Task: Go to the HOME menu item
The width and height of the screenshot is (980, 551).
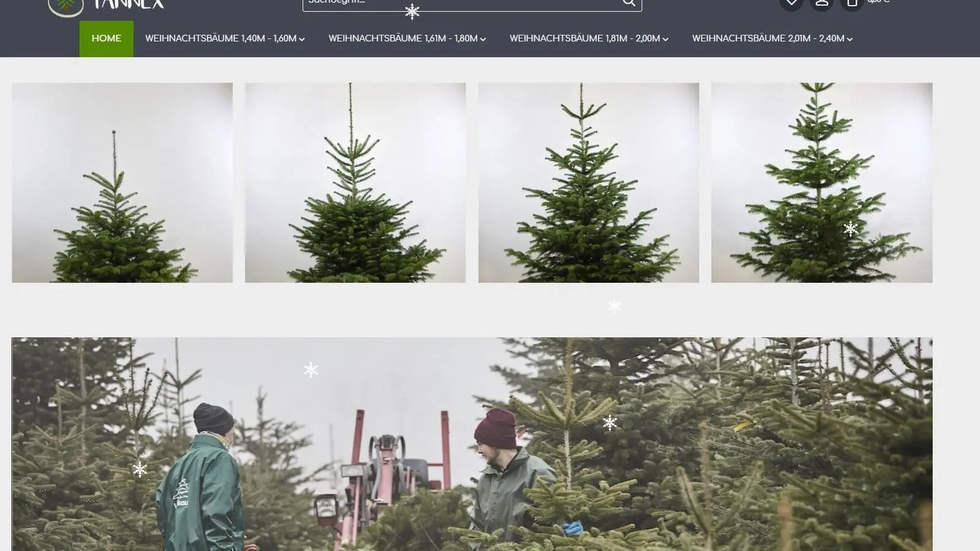Action: click(x=107, y=39)
